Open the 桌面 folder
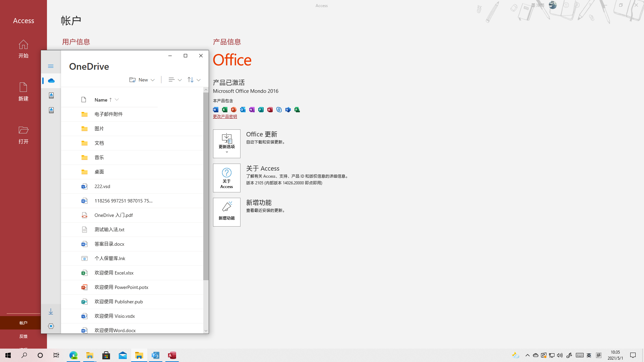644x362 pixels. pos(132,172)
